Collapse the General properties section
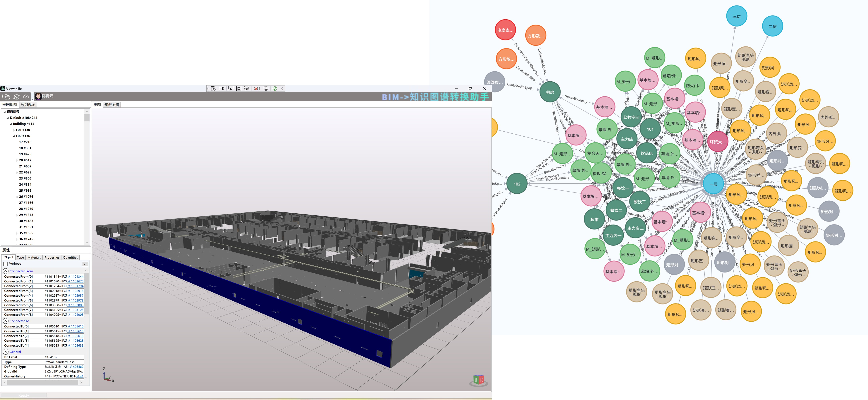This screenshot has height=400, width=868. 6,352
